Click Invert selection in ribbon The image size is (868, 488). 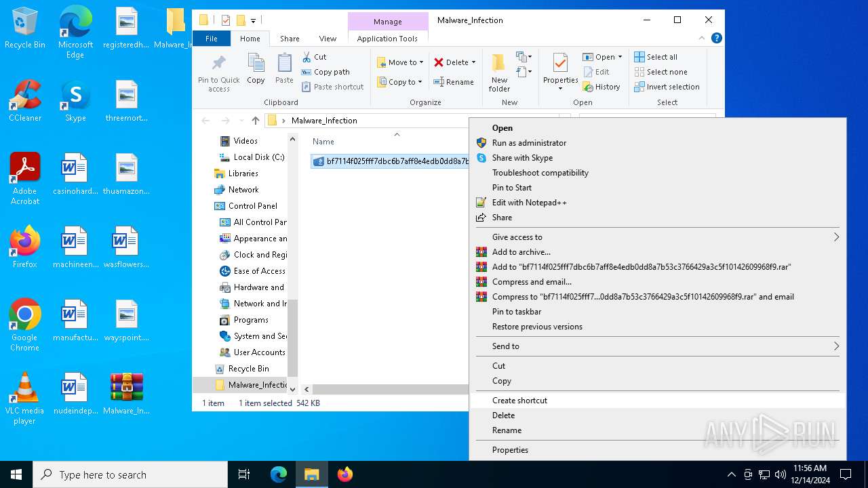pos(667,87)
